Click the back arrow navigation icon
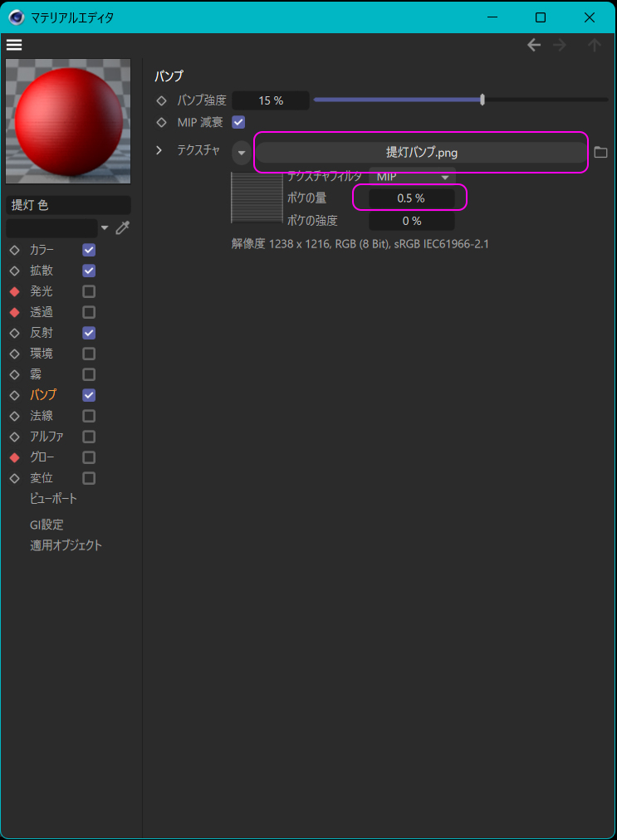 pos(534,46)
